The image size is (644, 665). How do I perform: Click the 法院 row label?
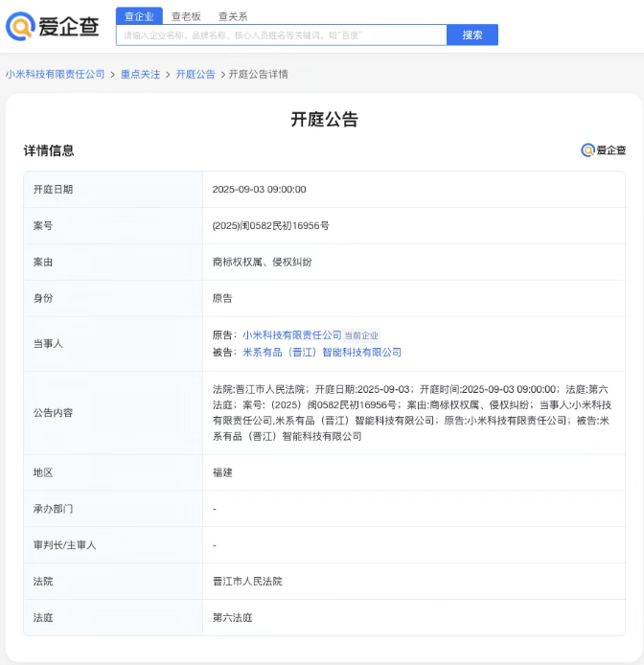pos(43,581)
